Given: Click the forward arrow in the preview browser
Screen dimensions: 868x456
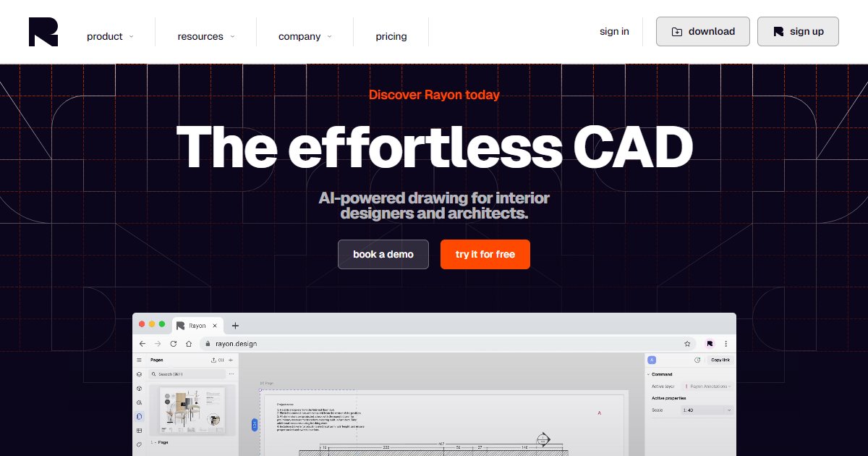Looking at the screenshot, I should tap(158, 344).
